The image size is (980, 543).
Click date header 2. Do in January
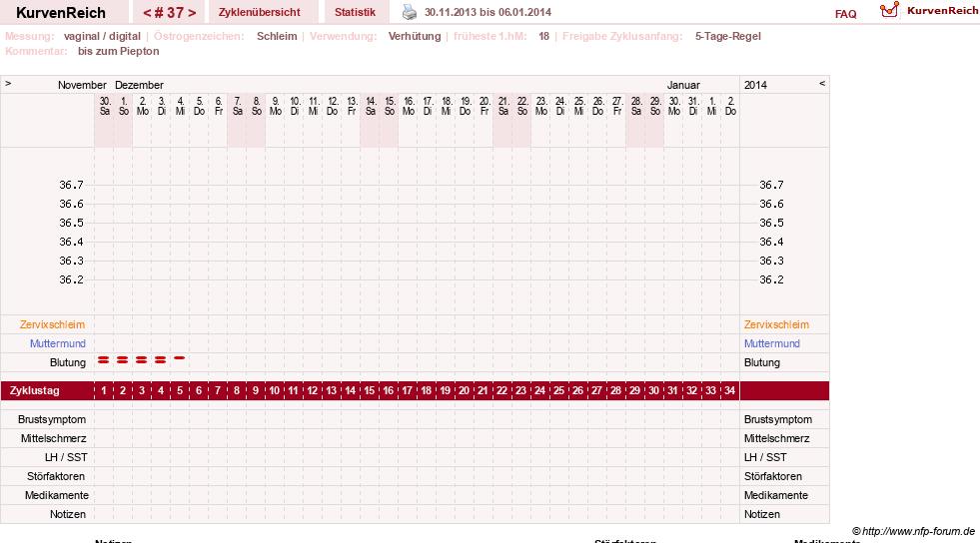(730, 106)
